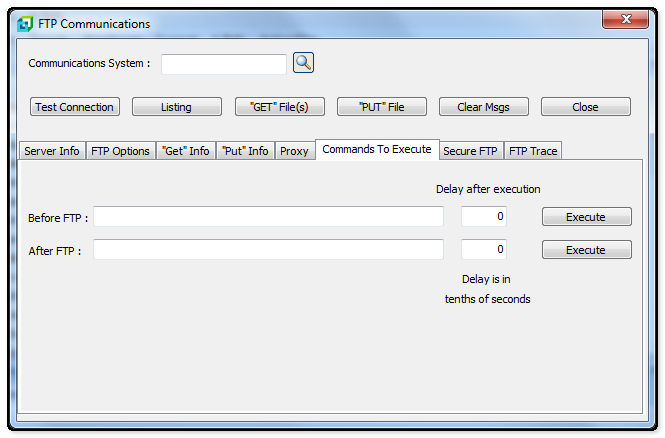Open the Secure FTP tab
The height and width of the screenshot is (438, 665).
470,151
